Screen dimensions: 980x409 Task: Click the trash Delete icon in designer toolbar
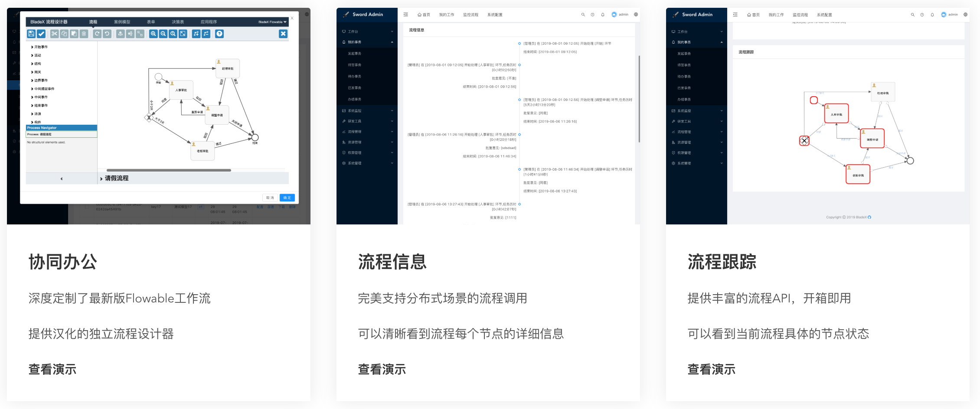point(84,34)
